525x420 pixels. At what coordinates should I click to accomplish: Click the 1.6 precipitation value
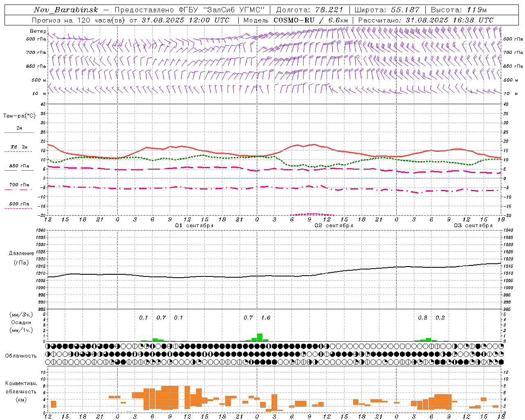pos(266,318)
